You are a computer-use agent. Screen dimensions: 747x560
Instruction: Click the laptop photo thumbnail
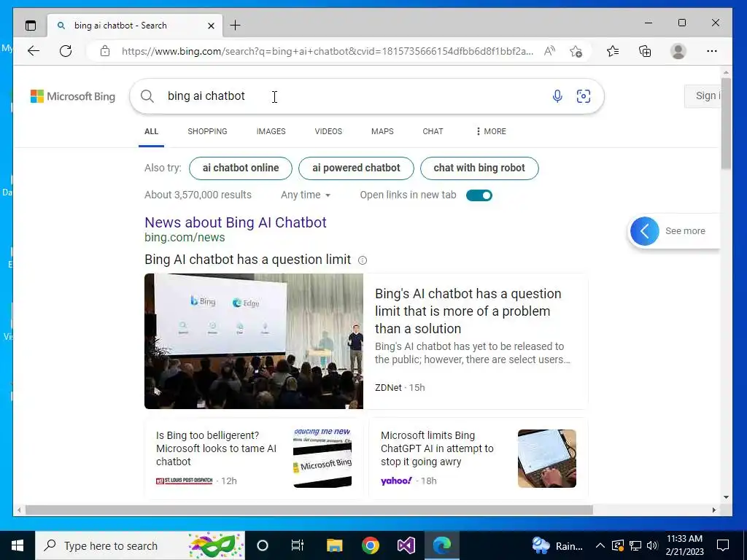tap(547, 459)
